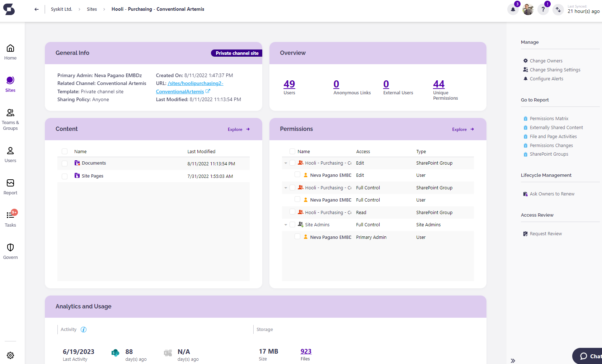Click the help question mark icon
The width and height of the screenshot is (602, 364).
(x=543, y=9)
